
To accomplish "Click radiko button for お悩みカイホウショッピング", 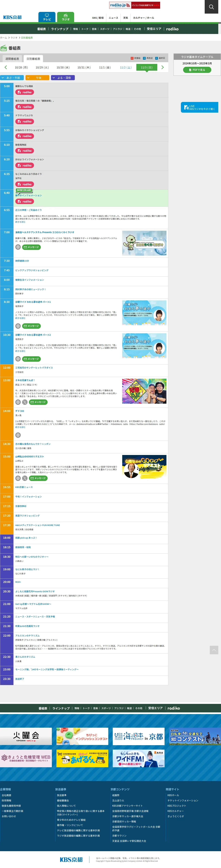I will tap(24, 136).
